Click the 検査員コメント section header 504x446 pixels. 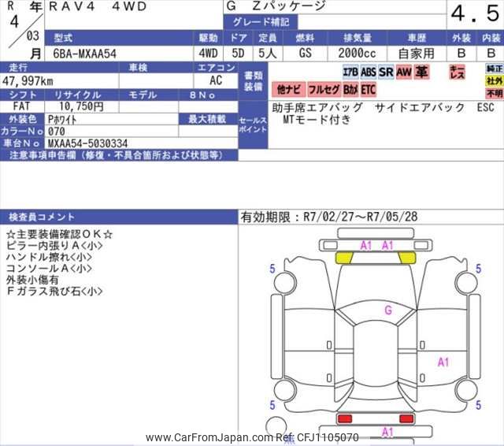119,217
